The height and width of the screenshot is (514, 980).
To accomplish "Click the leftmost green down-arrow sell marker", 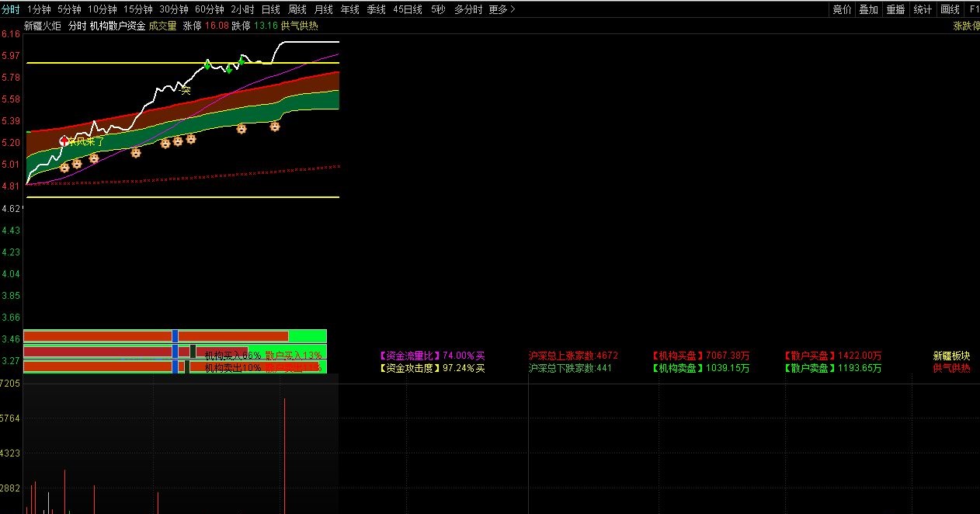I will pyautogui.click(x=207, y=64).
